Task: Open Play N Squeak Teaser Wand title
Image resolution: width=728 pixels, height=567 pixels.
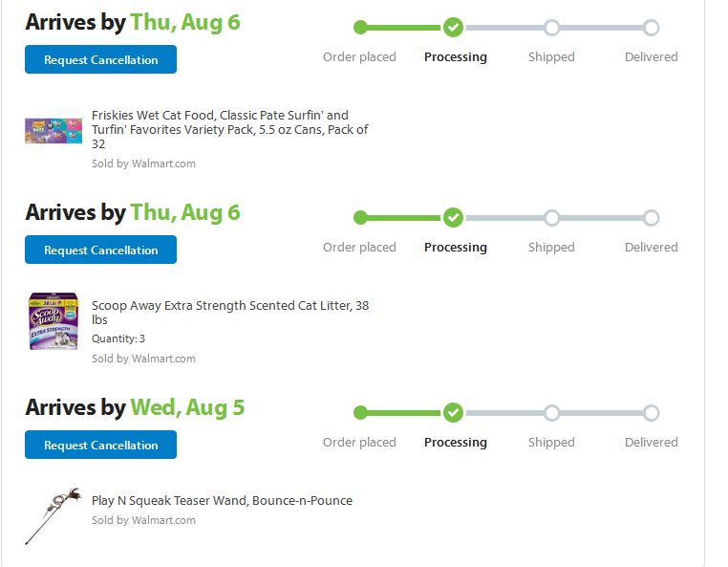Action: (222, 500)
